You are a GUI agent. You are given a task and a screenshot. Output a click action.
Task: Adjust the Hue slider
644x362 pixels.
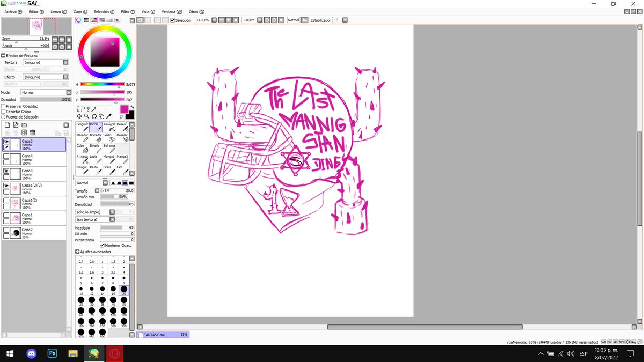[102, 84]
